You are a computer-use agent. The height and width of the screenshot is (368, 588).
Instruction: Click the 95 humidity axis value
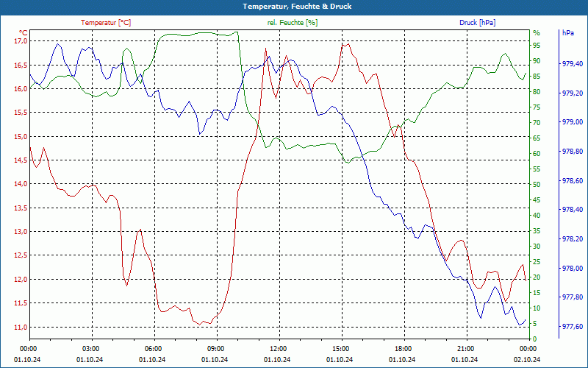click(x=537, y=46)
